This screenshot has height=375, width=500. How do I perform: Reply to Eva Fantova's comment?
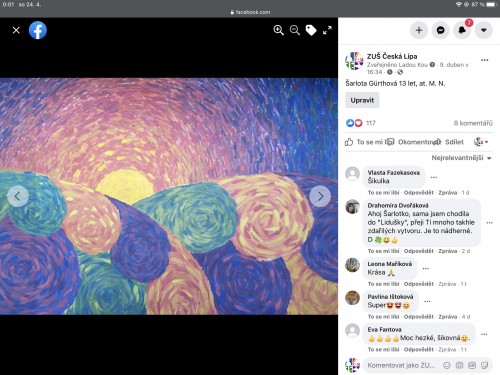[x=419, y=349]
